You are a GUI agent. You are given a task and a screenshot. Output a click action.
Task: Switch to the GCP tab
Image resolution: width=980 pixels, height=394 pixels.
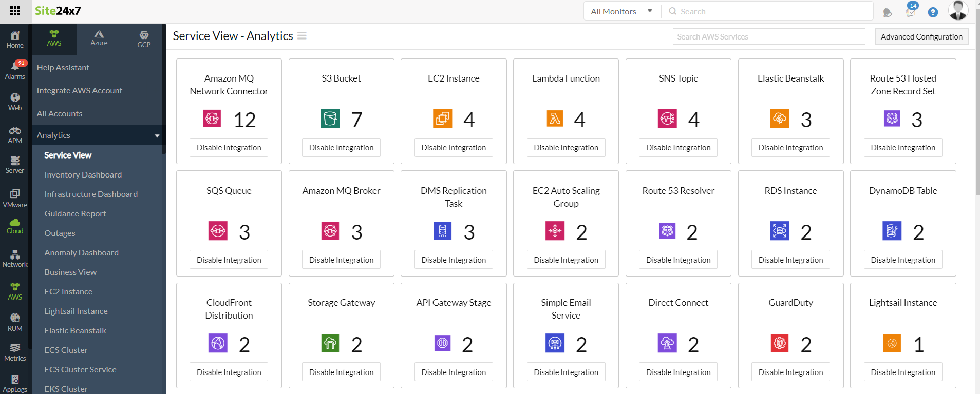[x=144, y=38]
